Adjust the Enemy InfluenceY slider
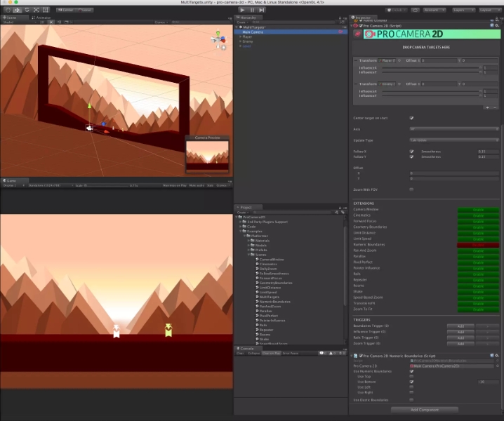 coord(430,95)
